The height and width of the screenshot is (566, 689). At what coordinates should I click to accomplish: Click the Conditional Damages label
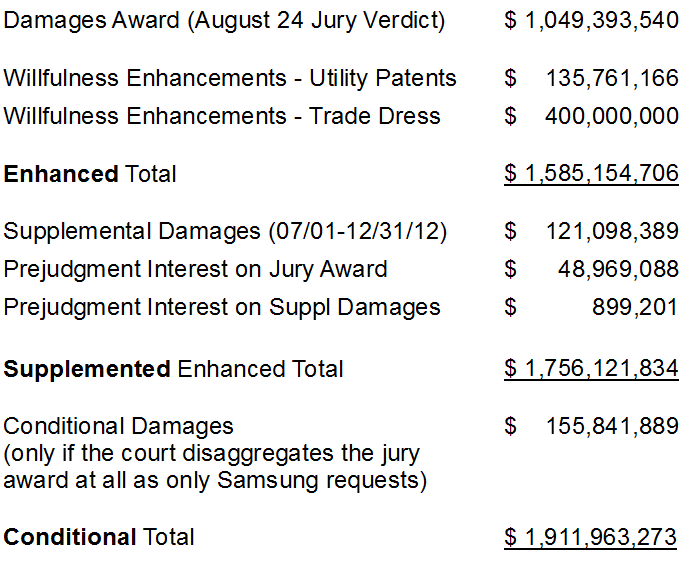[x=118, y=426]
